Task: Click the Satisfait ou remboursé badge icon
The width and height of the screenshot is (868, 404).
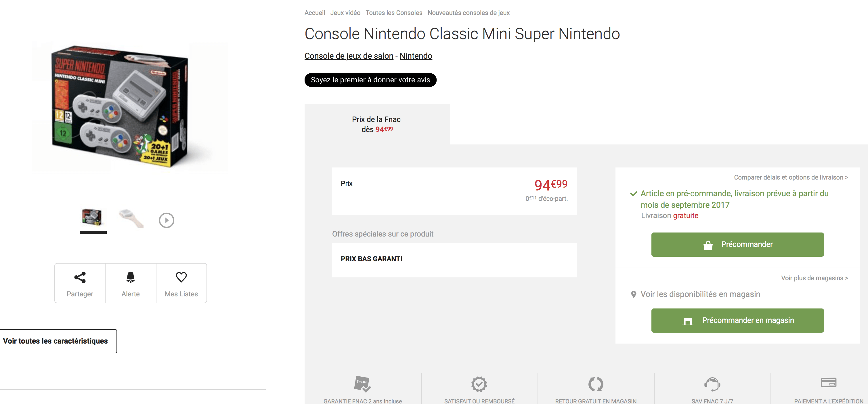Action: (x=479, y=384)
